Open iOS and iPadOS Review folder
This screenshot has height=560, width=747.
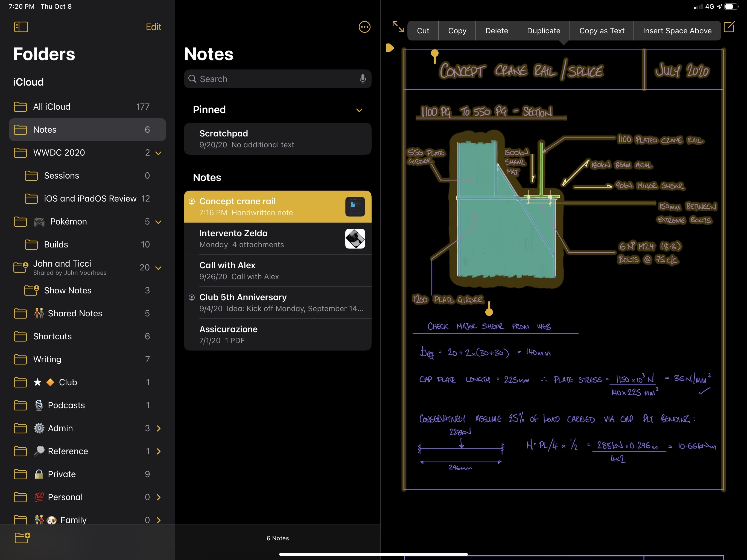(x=87, y=199)
